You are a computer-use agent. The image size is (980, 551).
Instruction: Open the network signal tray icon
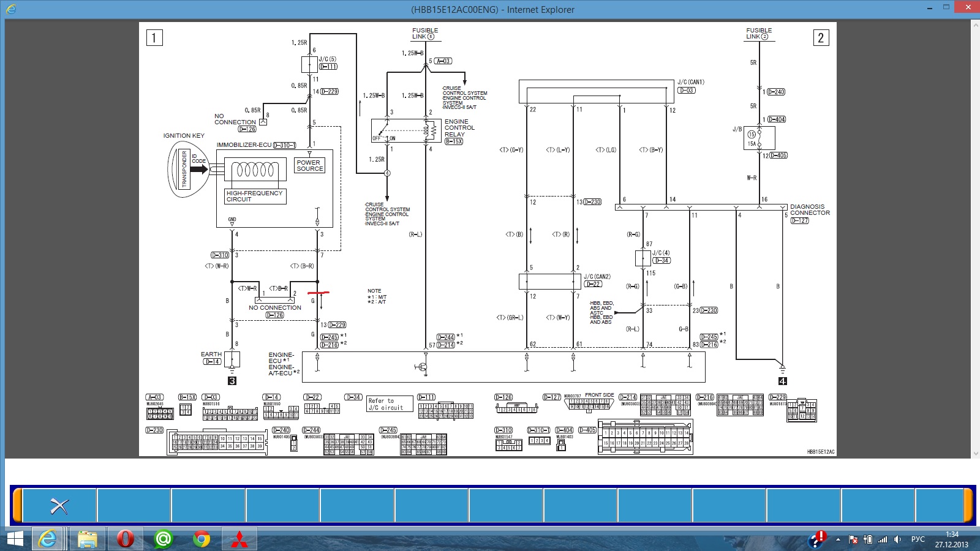click(x=883, y=539)
